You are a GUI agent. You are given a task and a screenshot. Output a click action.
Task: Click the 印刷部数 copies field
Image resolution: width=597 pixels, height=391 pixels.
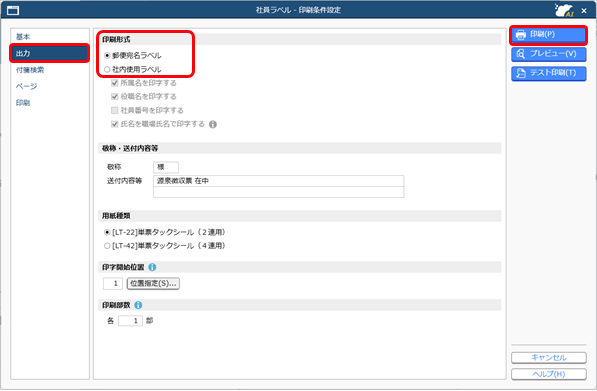(x=130, y=321)
